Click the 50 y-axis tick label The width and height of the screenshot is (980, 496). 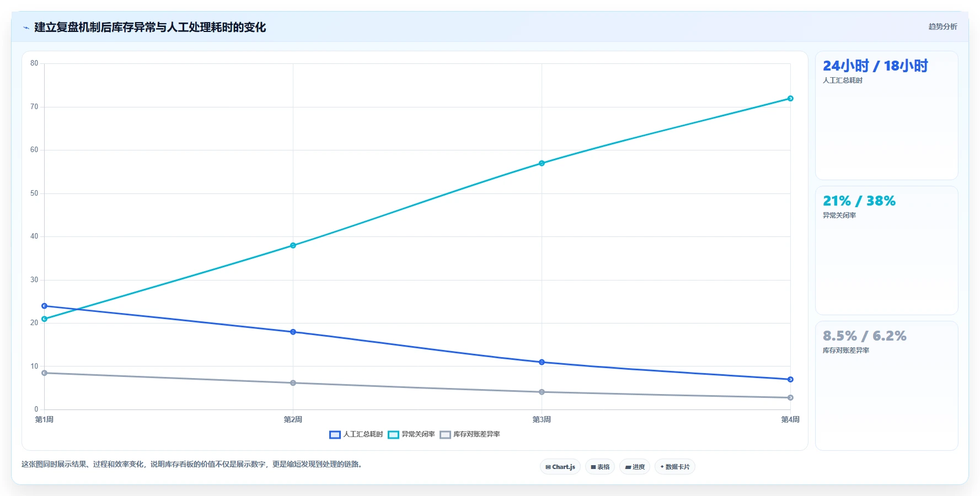coord(34,193)
